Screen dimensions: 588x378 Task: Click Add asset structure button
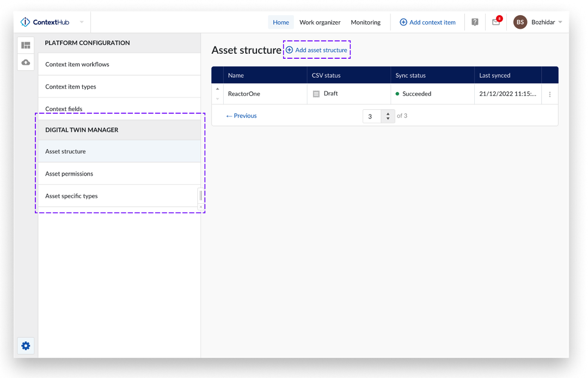(x=317, y=50)
